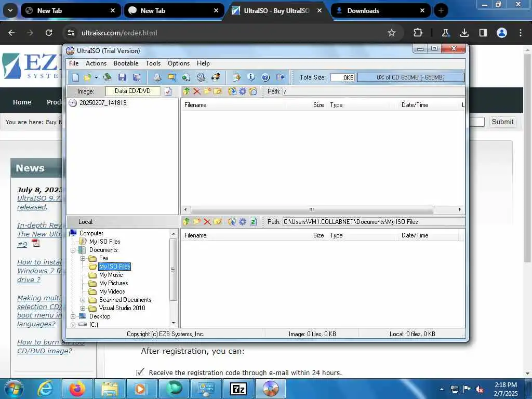The width and height of the screenshot is (532, 399).
Task: Click the 7-Zip icon in the taskbar
Action: [238, 389]
